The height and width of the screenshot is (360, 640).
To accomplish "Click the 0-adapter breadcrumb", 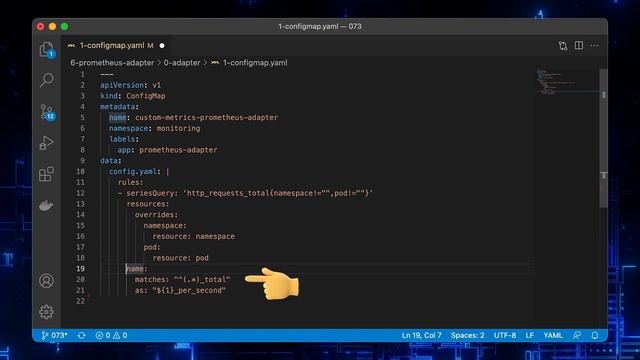I will 182,63.
